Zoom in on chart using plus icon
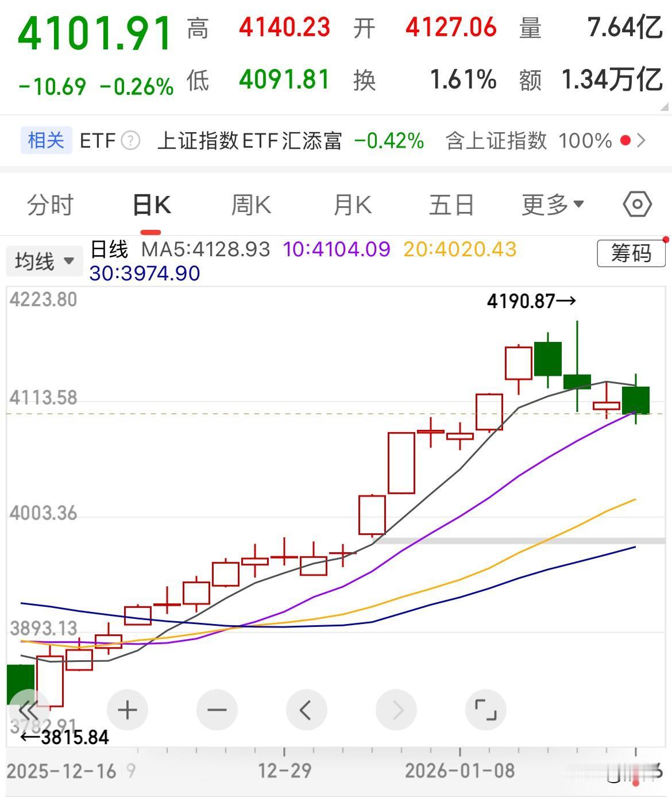Image resolution: width=672 pixels, height=797 pixels. coord(127,710)
